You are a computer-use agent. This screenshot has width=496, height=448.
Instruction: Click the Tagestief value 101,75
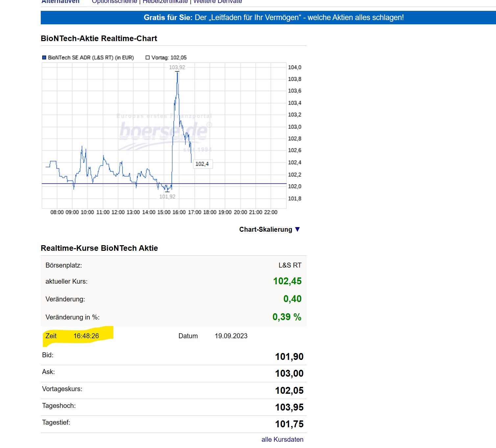[x=289, y=424]
